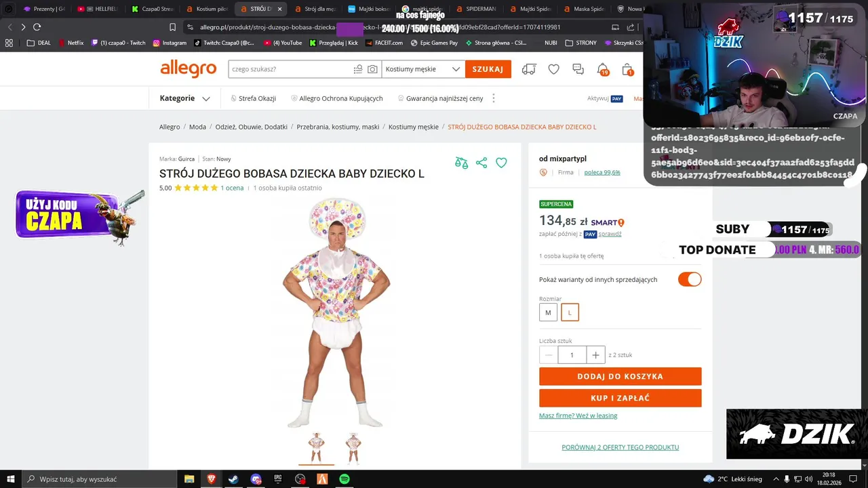Select size L option
The width and height of the screenshot is (868, 488).
pos(570,312)
